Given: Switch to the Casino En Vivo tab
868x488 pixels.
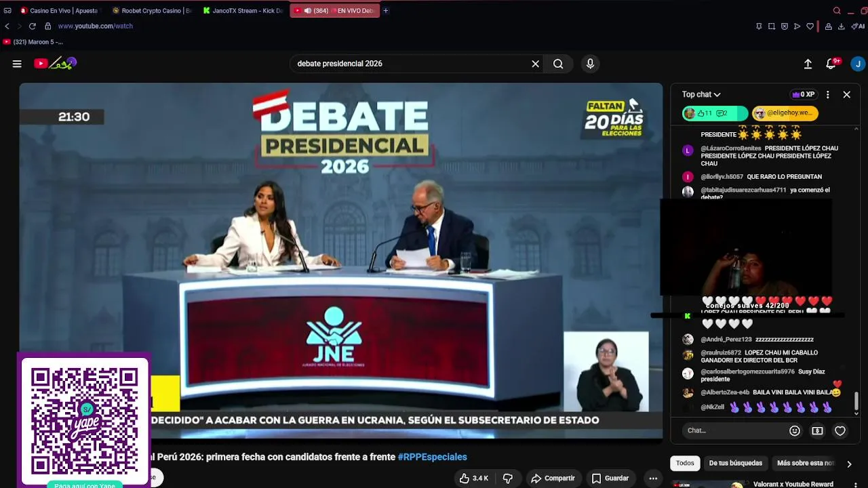Looking at the screenshot, I should 59,11.
